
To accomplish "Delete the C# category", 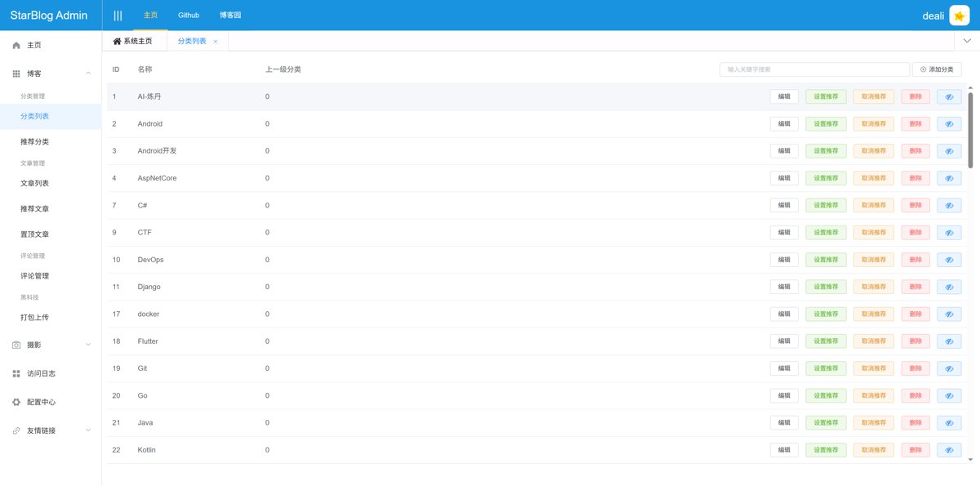I will tap(915, 205).
